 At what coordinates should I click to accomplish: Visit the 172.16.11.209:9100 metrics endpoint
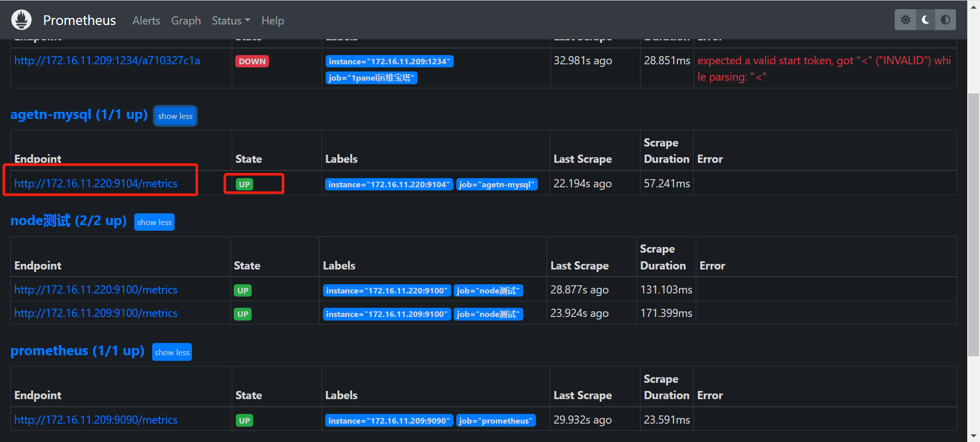[96, 313]
